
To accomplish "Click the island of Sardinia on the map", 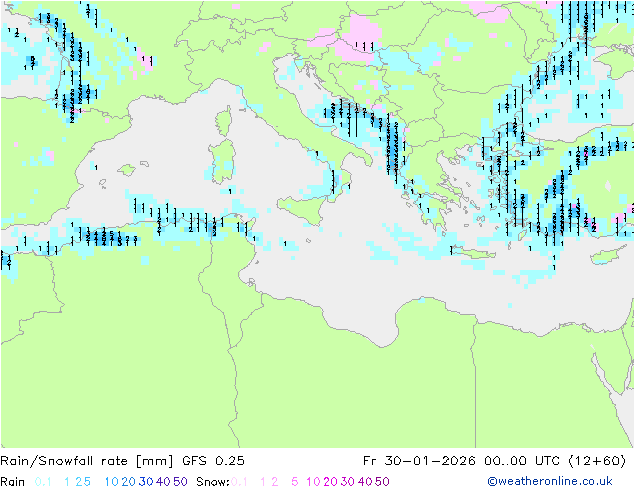I will click(222, 162).
